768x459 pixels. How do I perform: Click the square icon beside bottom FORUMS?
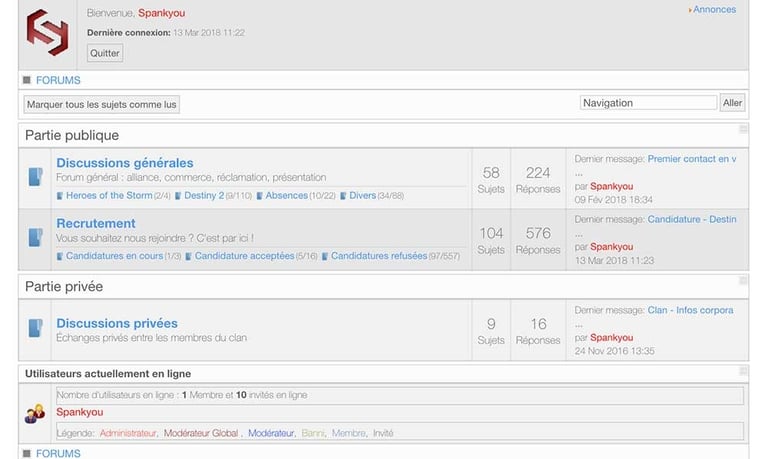pyautogui.click(x=27, y=453)
